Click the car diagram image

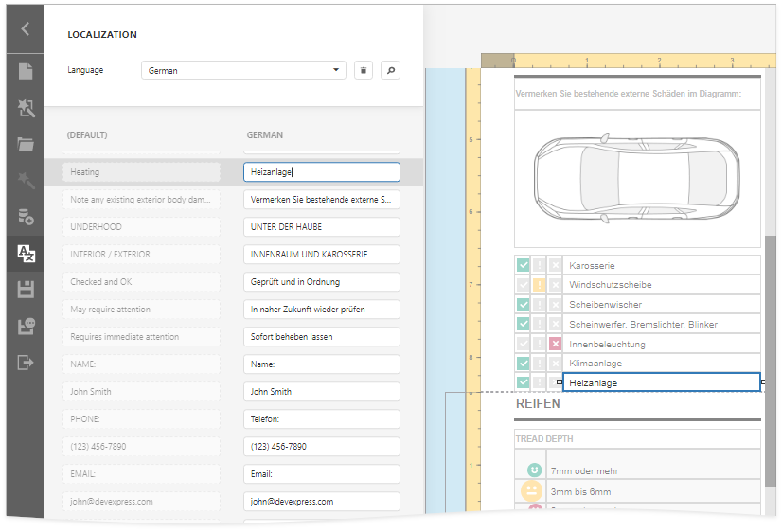click(x=636, y=176)
